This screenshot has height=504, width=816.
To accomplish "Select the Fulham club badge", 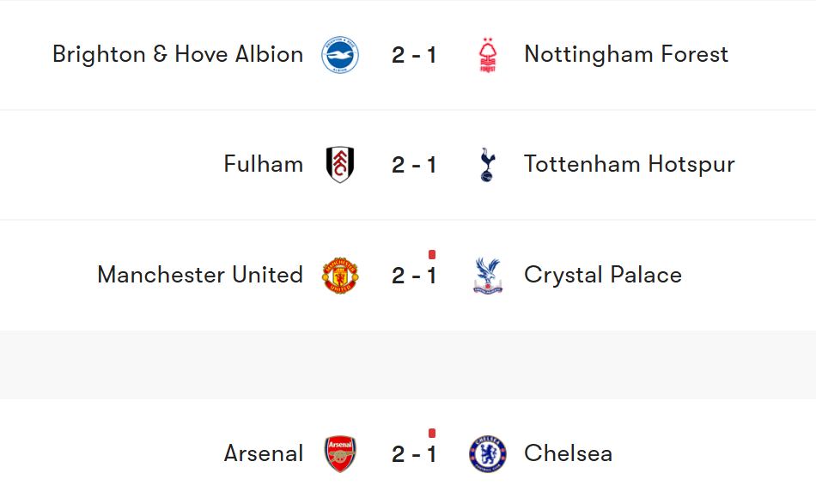I will (340, 165).
